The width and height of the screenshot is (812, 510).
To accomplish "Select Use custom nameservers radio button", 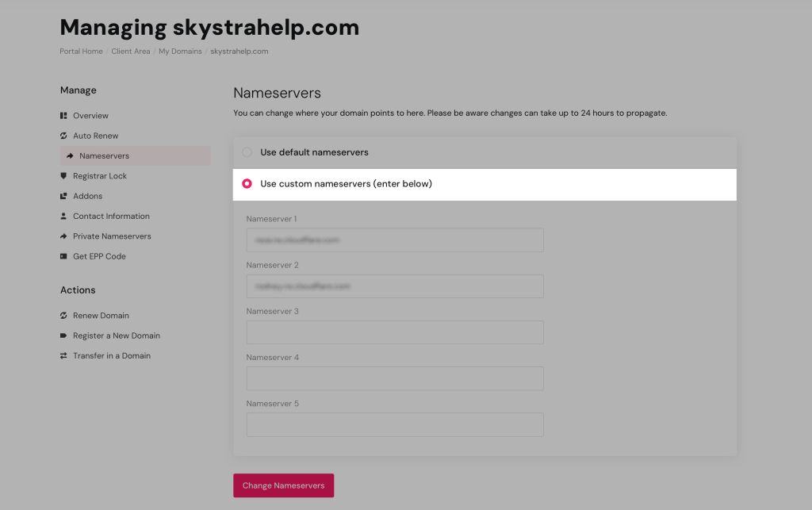I will [x=247, y=184].
